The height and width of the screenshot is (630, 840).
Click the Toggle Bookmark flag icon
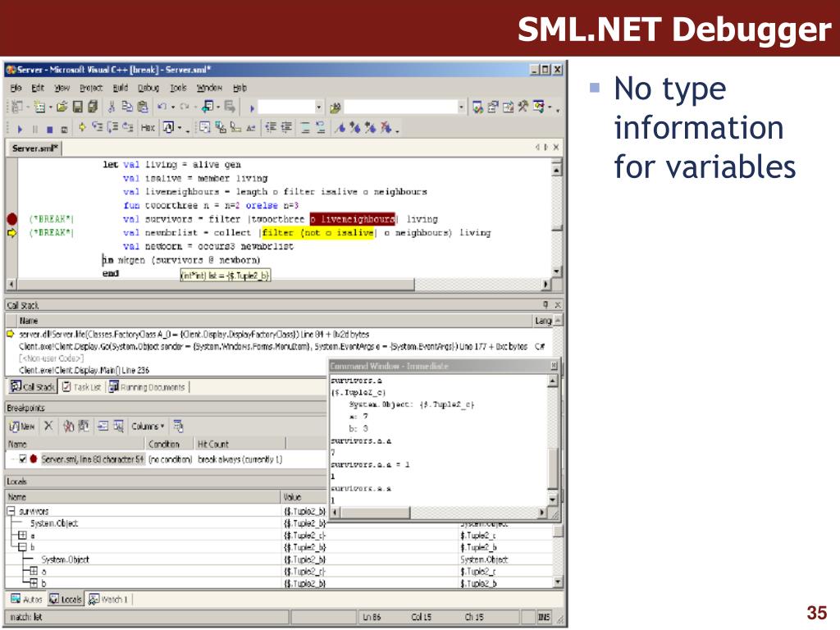click(340, 127)
